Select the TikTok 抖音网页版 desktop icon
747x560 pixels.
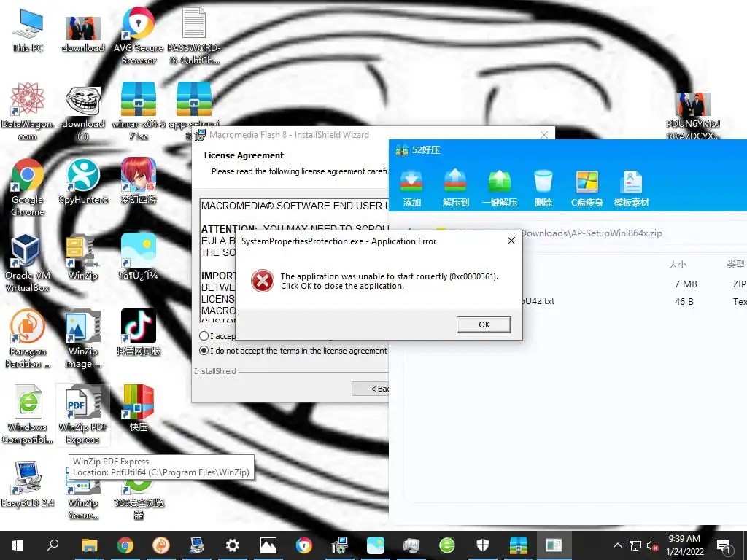139,332
